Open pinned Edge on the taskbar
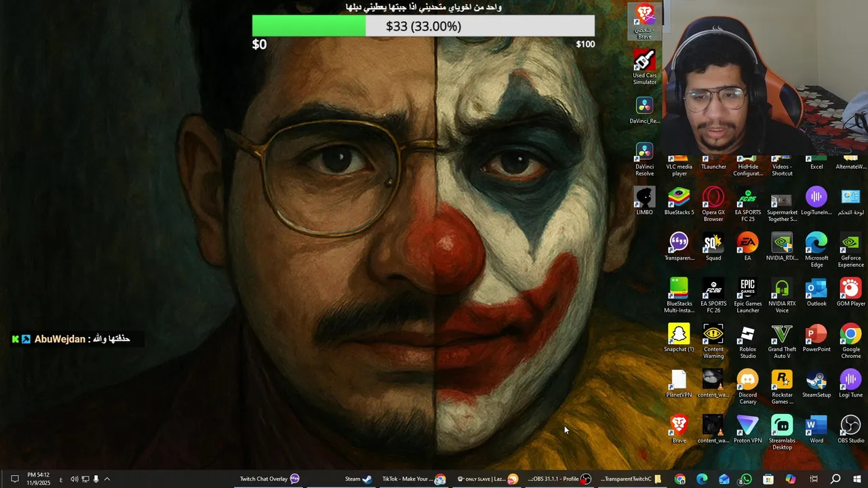868x488 pixels. coord(702,479)
